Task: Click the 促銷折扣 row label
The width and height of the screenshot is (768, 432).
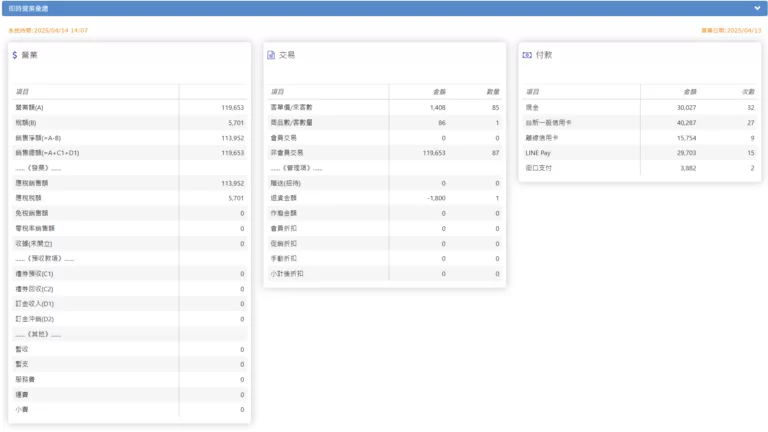Action: click(x=284, y=243)
